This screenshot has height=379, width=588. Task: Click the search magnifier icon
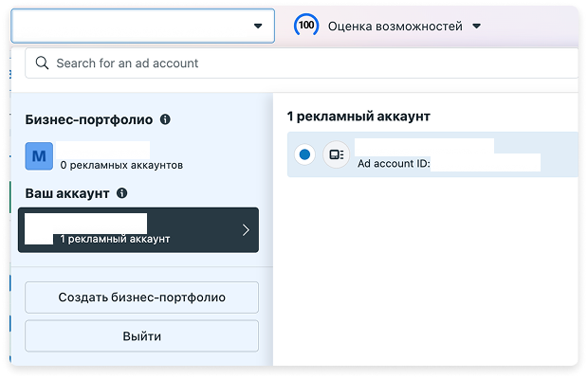coord(42,63)
